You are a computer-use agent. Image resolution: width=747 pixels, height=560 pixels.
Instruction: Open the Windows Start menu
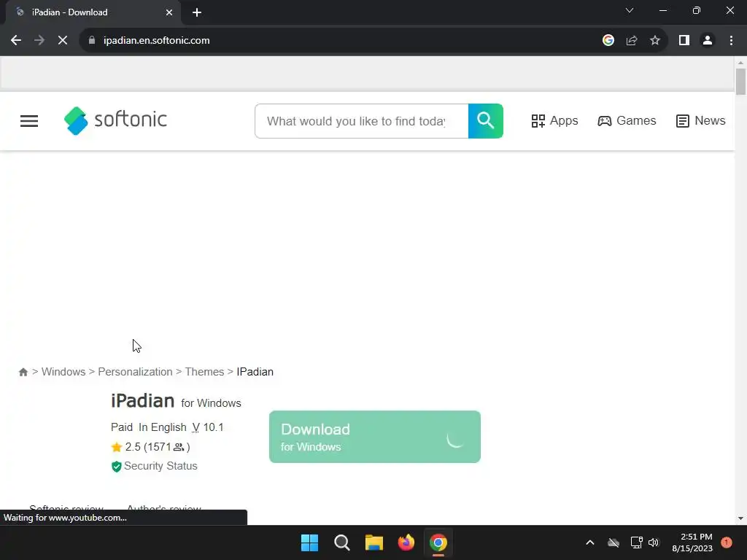pos(309,542)
